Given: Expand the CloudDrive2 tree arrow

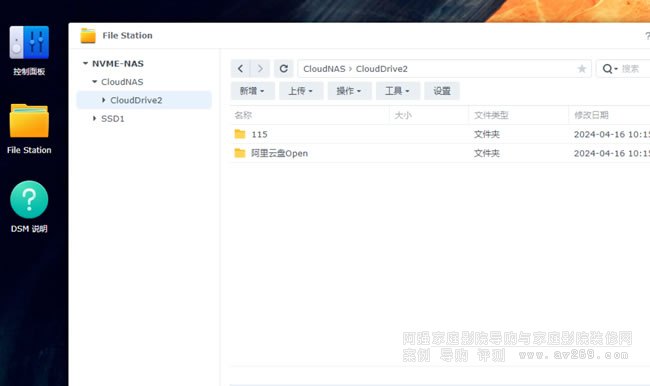Looking at the screenshot, I should click(104, 100).
